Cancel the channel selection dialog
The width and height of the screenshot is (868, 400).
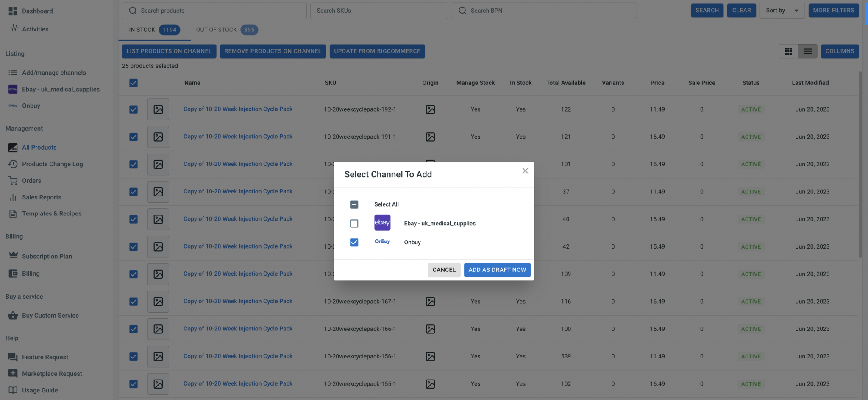coord(444,270)
